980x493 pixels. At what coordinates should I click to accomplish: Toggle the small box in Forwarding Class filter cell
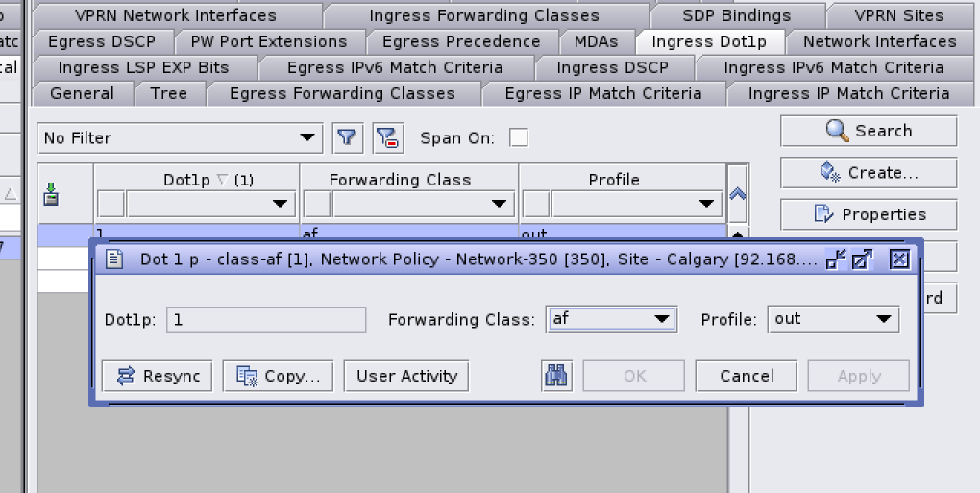[317, 204]
